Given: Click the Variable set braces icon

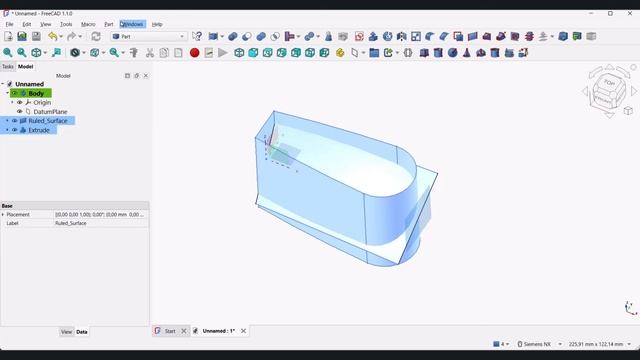Looking at the screenshot, I should tap(408, 53).
